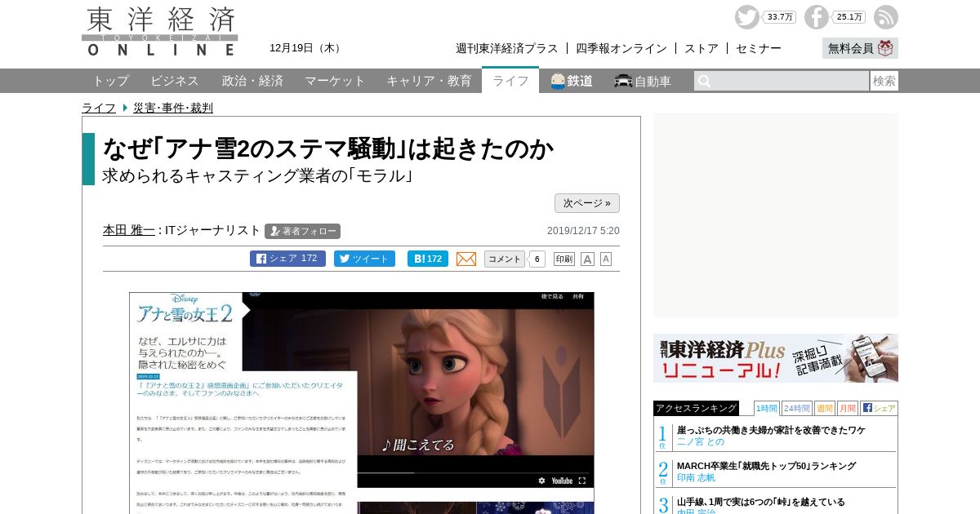980x514 pixels.
Task: Share article with Facebook シェア button
Action: tap(287, 259)
